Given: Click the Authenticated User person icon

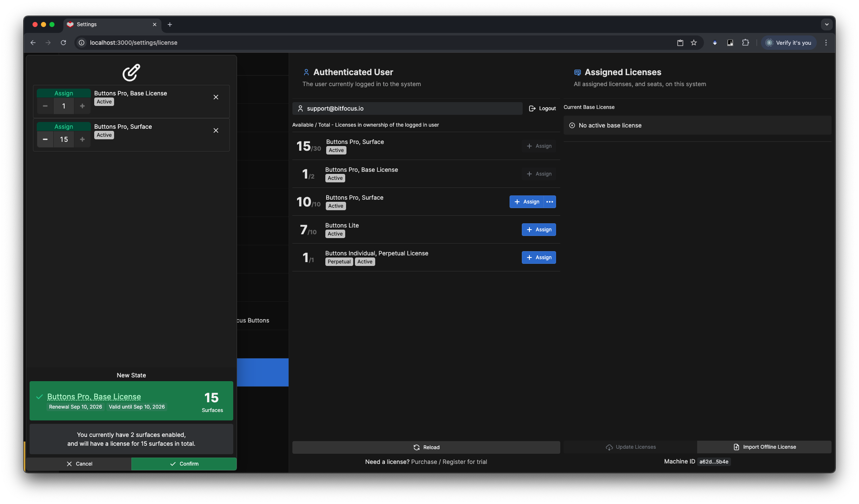Looking at the screenshot, I should [x=306, y=72].
